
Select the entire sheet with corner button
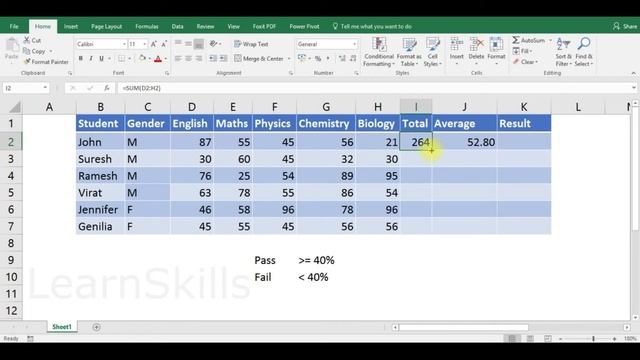15,107
